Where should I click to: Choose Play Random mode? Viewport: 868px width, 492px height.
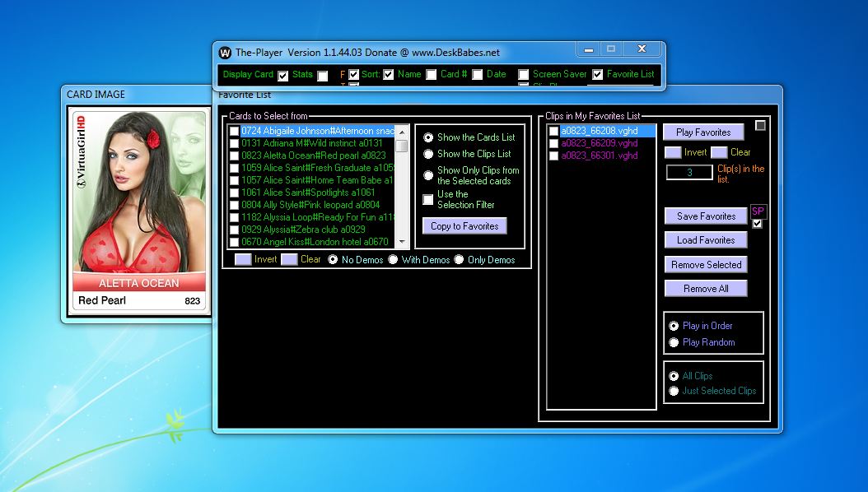674,343
